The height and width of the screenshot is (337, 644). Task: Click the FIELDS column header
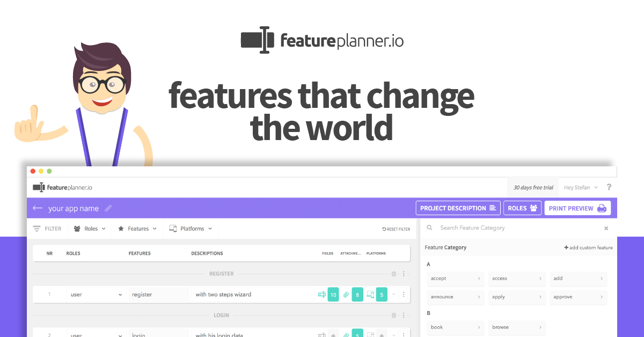[x=327, y=253]
